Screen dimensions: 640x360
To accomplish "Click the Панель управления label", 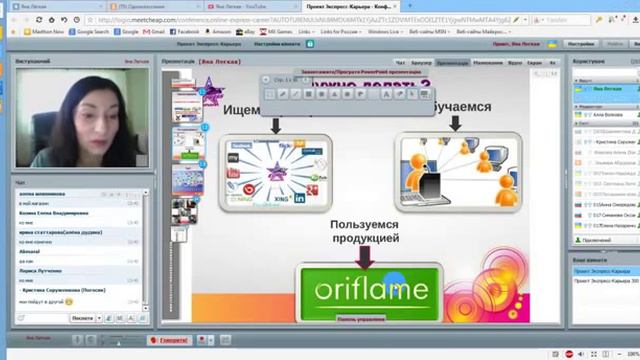I will (x=361, y=319).
